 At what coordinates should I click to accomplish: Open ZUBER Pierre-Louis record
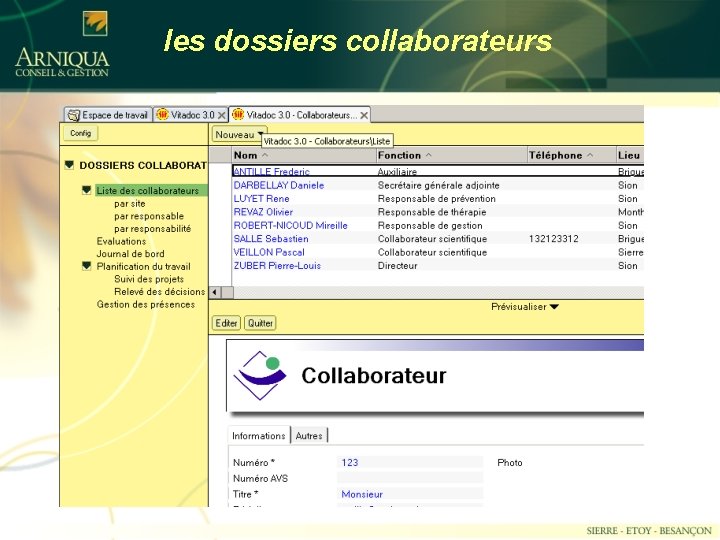(277, 265)
